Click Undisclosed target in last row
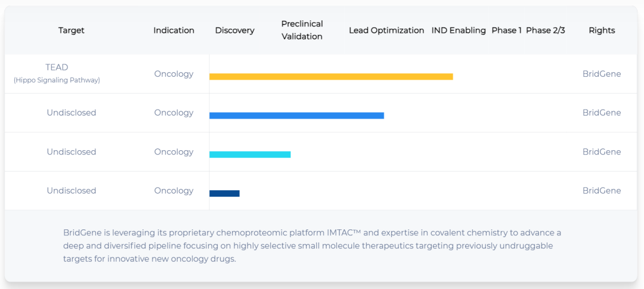This screenshot has width=644, height=289. pos(72,191)
